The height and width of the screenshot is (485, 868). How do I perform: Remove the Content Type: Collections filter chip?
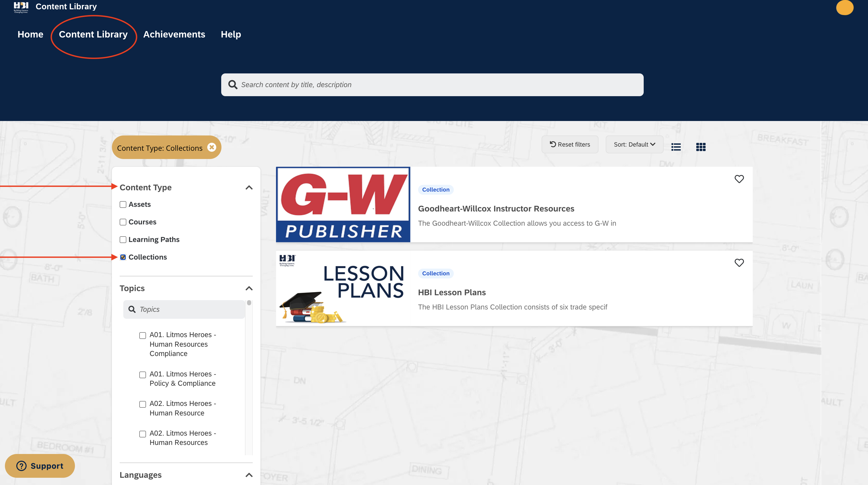click(212, 147)
